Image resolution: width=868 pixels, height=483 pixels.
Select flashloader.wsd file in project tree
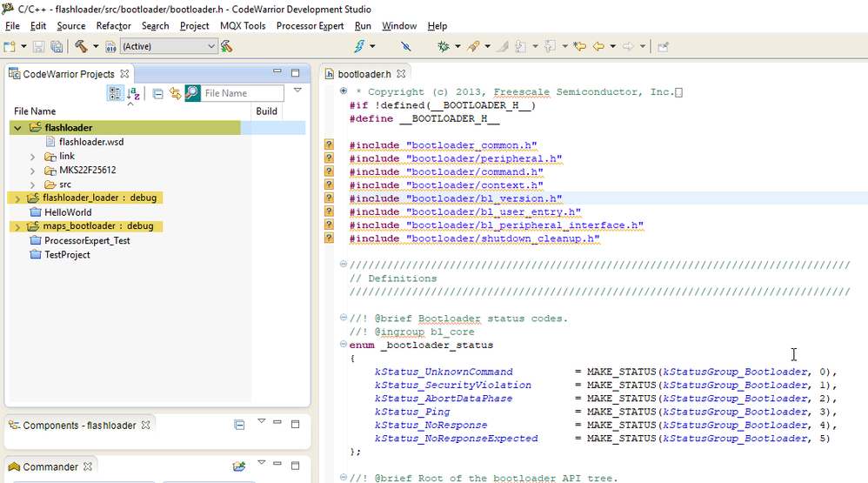[x=91, y=142]
